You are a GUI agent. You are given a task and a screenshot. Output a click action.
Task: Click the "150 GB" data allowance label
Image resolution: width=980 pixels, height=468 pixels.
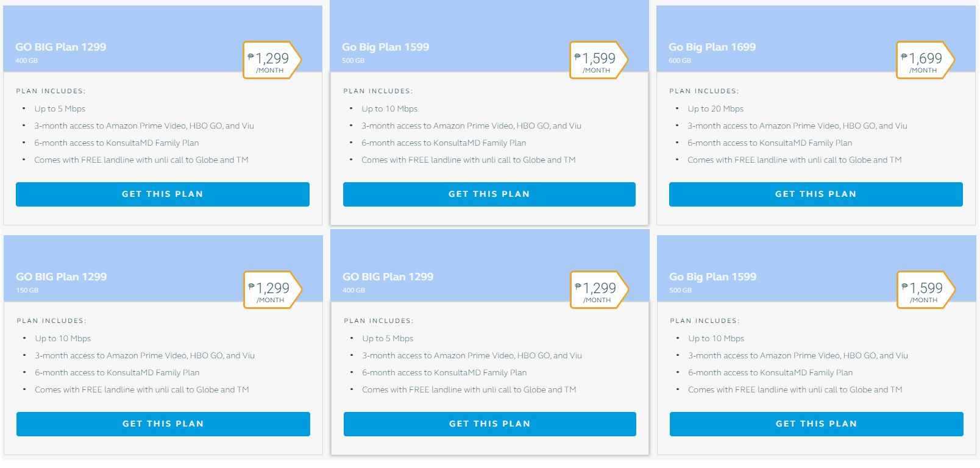[27, 291]
